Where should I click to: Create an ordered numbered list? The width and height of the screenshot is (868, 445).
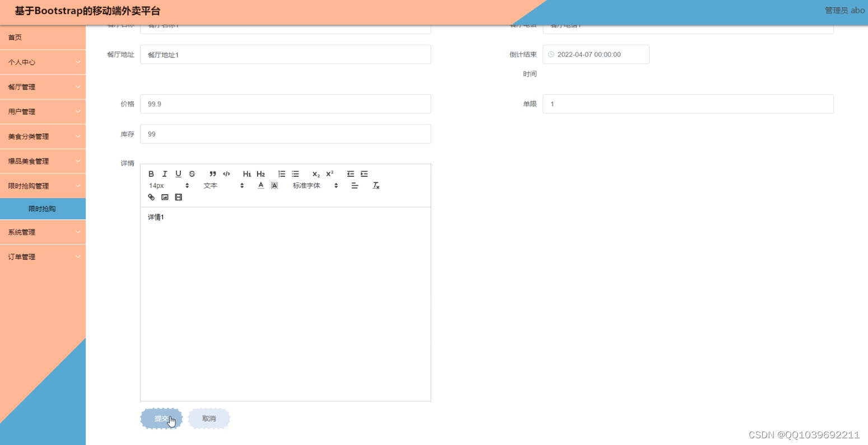[282, 174]
